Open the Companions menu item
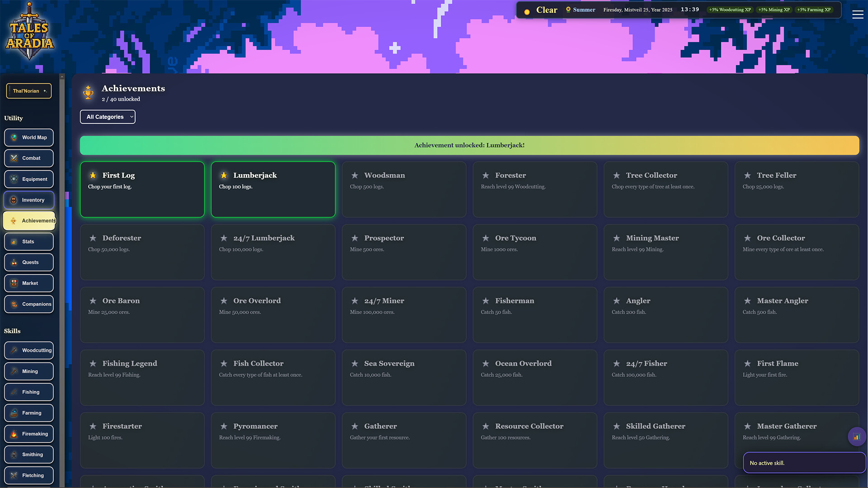868x488 pixels. [x=29, y=304]
